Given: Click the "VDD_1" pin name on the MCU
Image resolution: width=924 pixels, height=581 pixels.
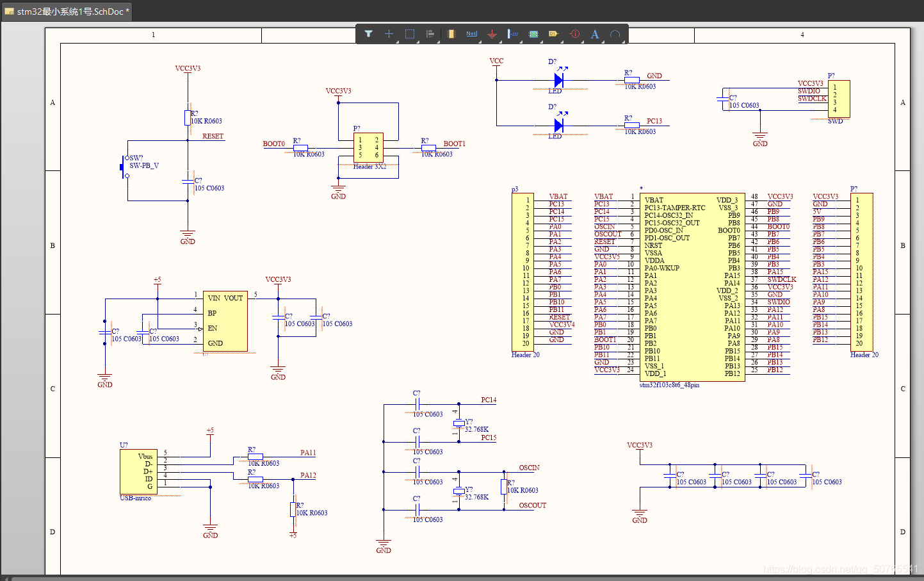Looking at the screenshot, I should [655, 373].
